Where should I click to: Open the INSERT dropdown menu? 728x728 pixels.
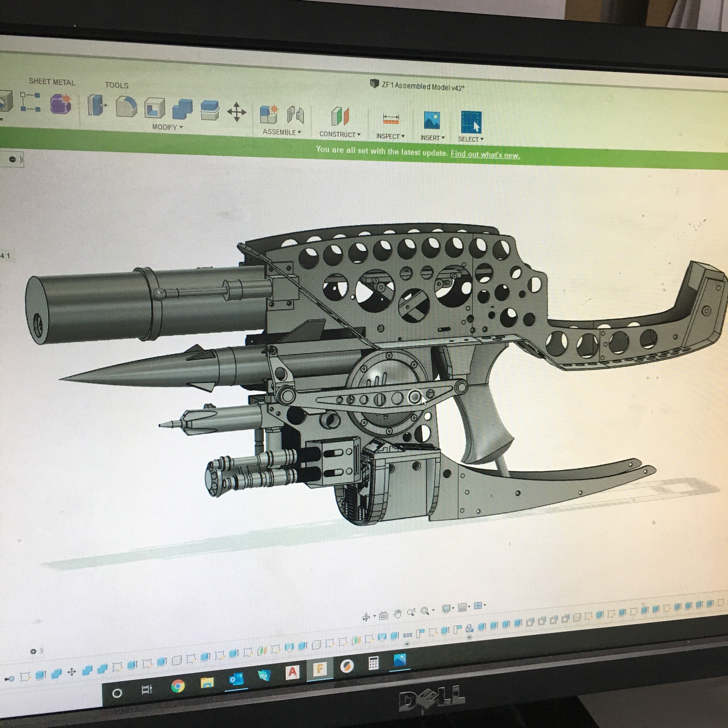pos(433,138)
